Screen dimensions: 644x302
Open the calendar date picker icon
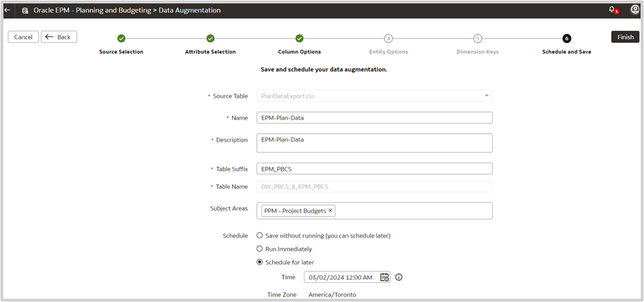click(x=385, y=277)
